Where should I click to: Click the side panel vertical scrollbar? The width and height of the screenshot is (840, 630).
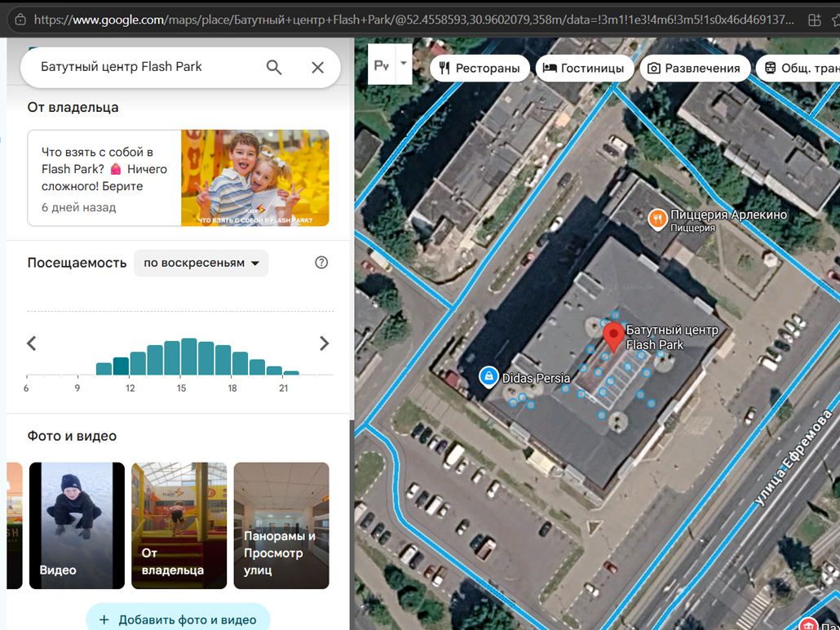click(351, 523)
